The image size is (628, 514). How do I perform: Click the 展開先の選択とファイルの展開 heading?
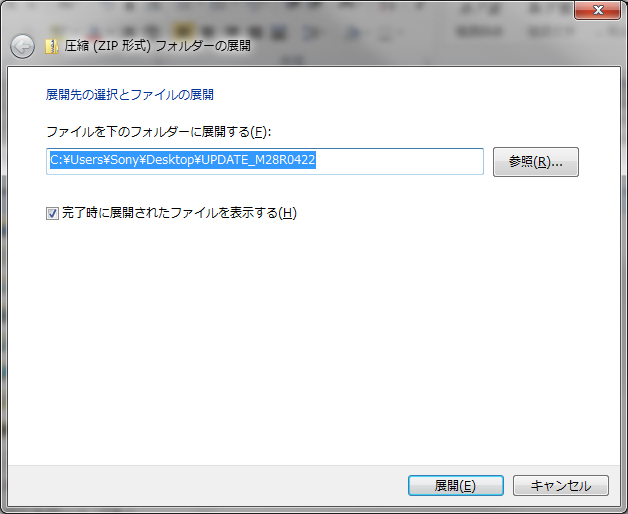(x=129, y=95)
